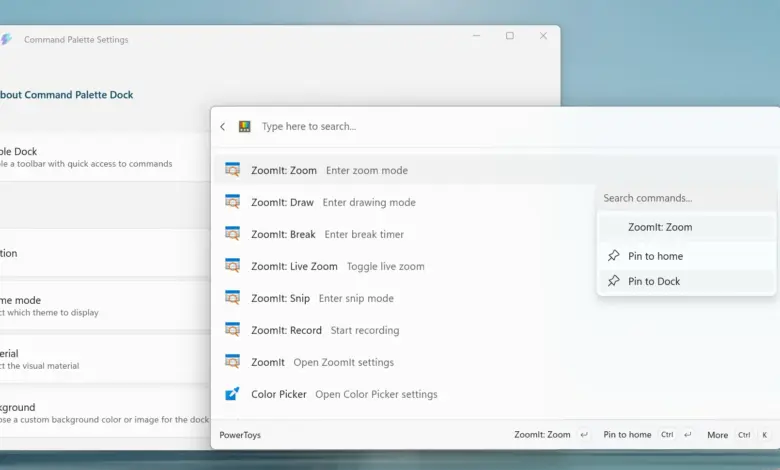
Task: Click the Command Palette Settings lightning logo
Action: [x=6, y=39]
